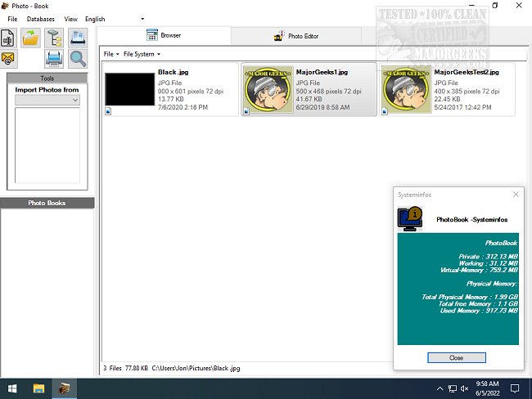Open File Explorer from the taskbar

[x=38, y=388]
